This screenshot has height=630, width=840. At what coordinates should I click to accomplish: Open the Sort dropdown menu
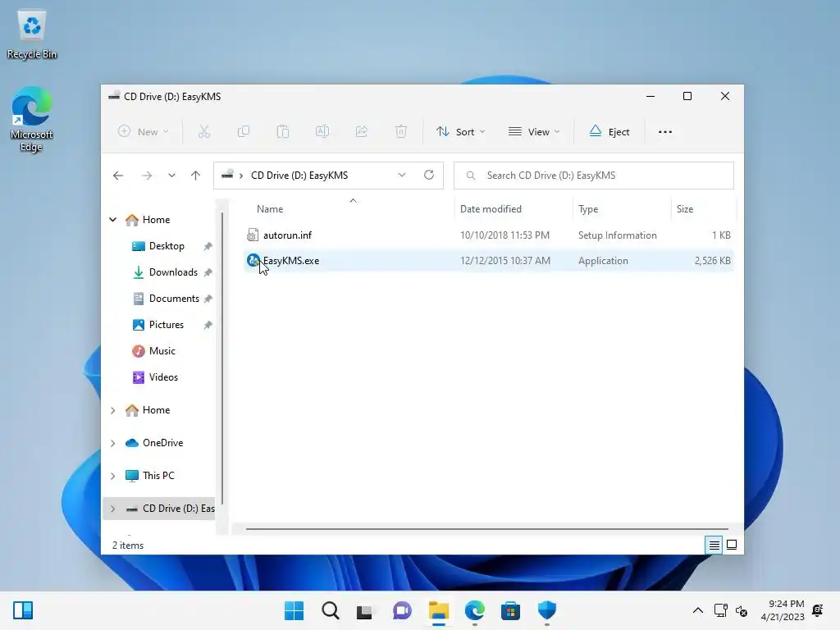click(461, 132)
